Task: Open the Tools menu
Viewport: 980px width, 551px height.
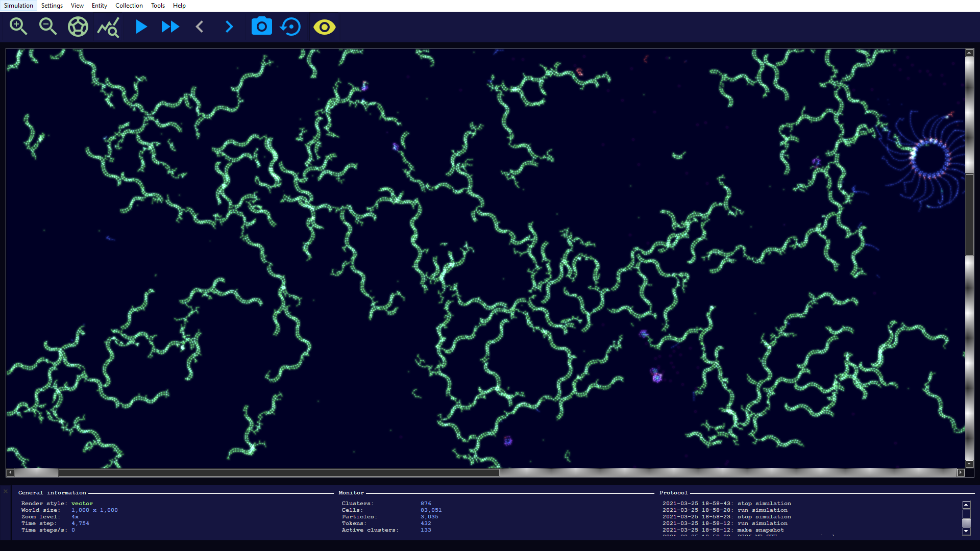Action: (158, 6)
